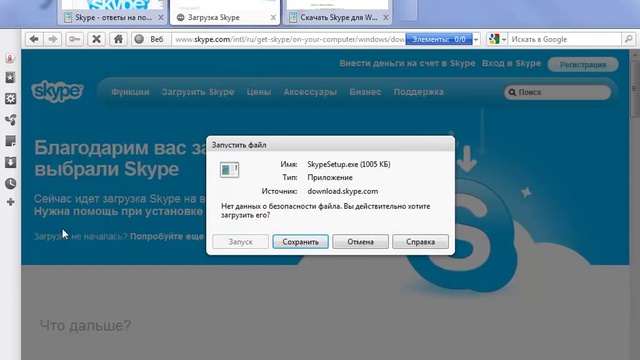Click the www.skype.com address field
This screenshot has width=640, height=360.
289,39
